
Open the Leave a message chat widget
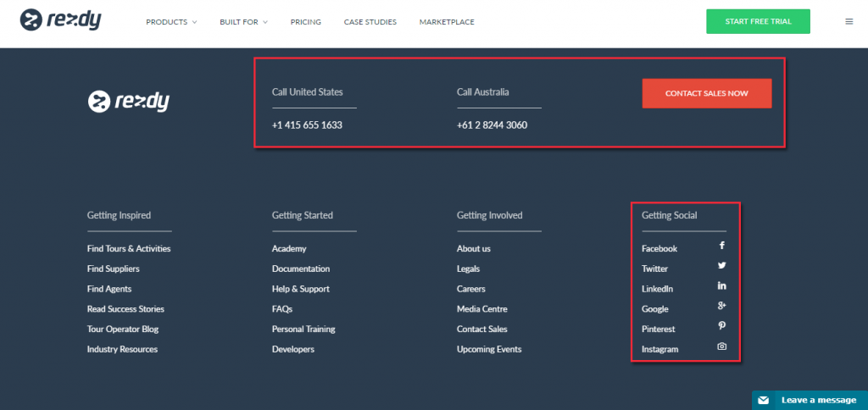[810, 400]
